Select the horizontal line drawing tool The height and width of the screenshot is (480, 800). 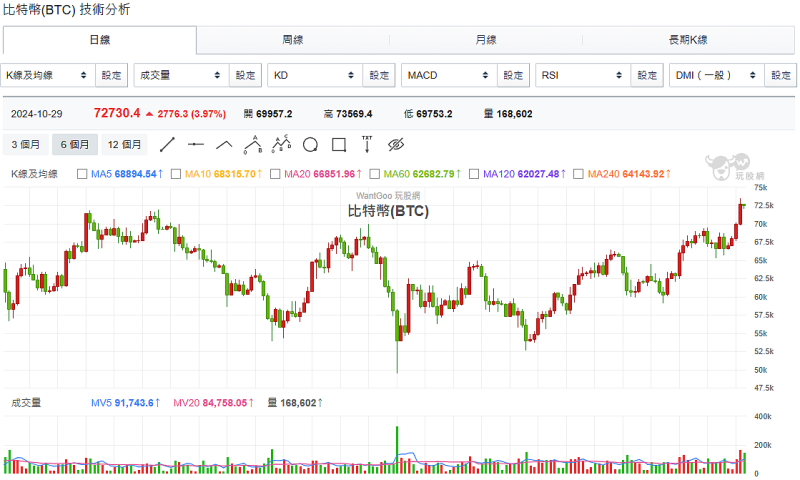click(196, 144)
